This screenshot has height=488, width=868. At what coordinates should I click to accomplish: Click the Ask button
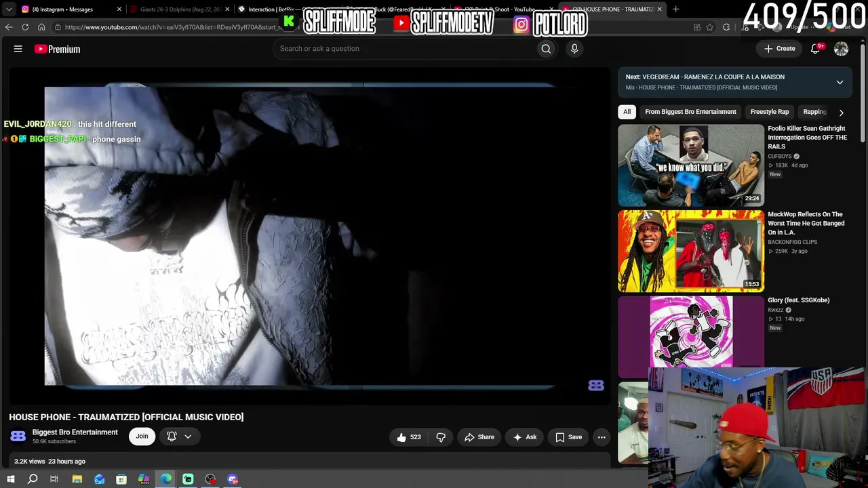pos(525,437)
